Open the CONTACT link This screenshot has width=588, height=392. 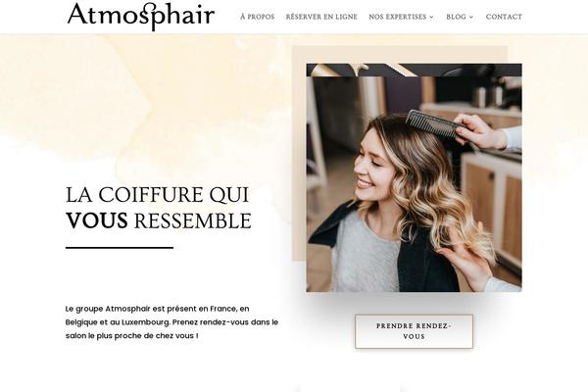504,17
